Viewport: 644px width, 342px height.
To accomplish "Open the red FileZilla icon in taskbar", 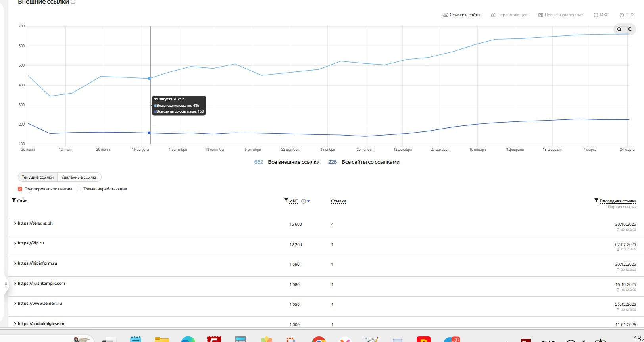I will pyautogui.click(x=214, y=339).
